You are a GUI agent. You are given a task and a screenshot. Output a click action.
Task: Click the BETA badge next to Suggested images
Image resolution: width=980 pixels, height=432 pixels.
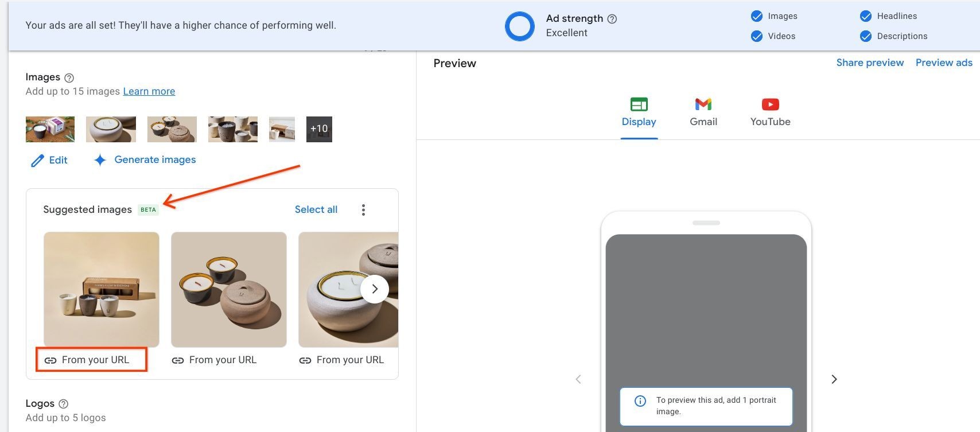tap(148, 209)
